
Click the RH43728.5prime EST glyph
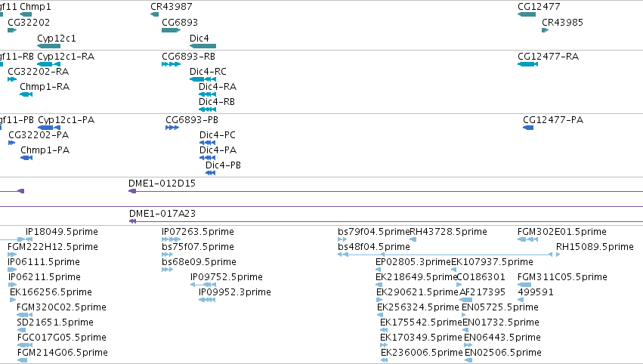coord(413,239)
